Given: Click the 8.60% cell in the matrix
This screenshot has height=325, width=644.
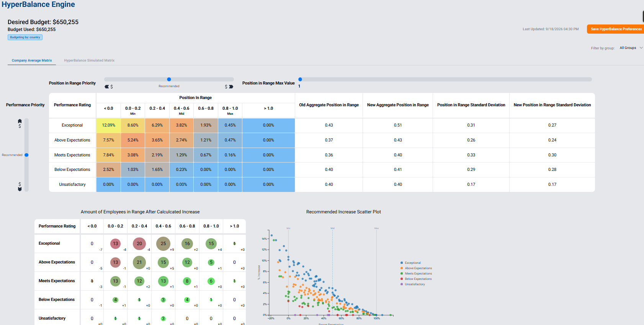Looking at the screenshot, I should (133, 125).
